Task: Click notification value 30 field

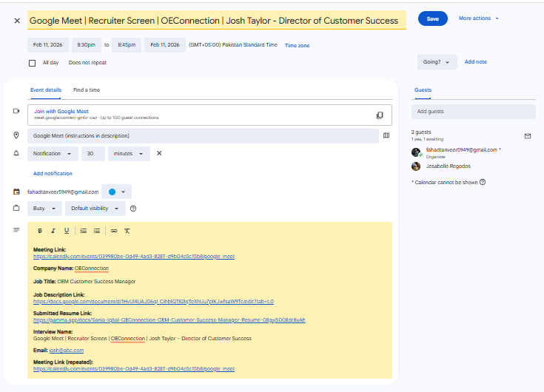Action: click(93, 154)
